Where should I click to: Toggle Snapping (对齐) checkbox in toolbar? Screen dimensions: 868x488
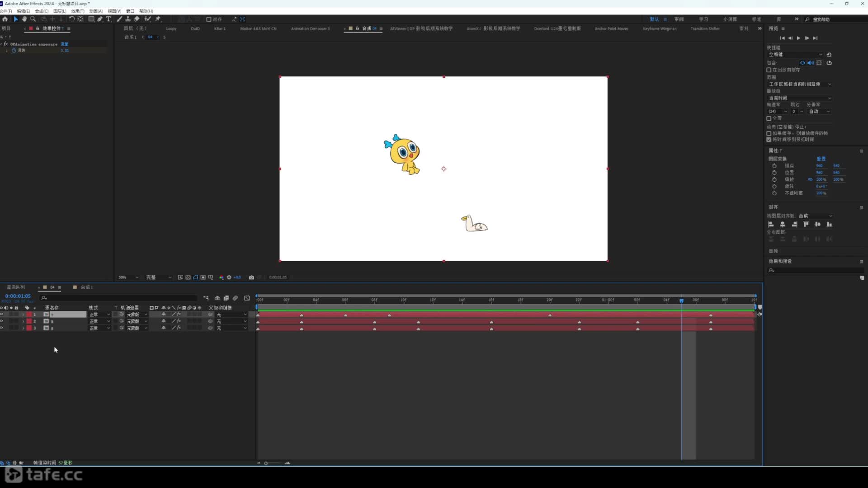(209, 19)
